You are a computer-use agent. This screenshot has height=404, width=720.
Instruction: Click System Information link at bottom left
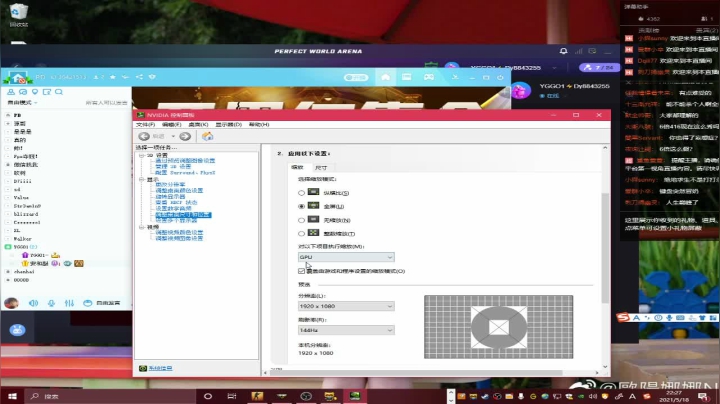point(160,368)
